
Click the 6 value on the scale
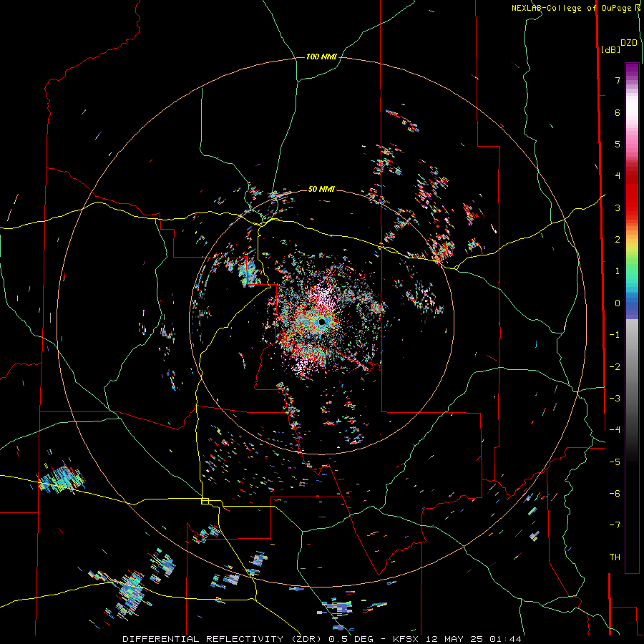click(618, 112)
